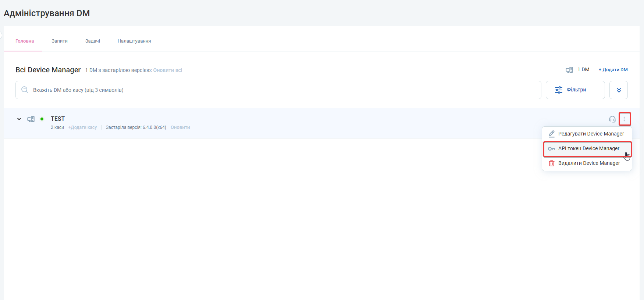This screenshot has height=300, width=644.
Task: Click the key icon for API token
Action: coord(552,149)
